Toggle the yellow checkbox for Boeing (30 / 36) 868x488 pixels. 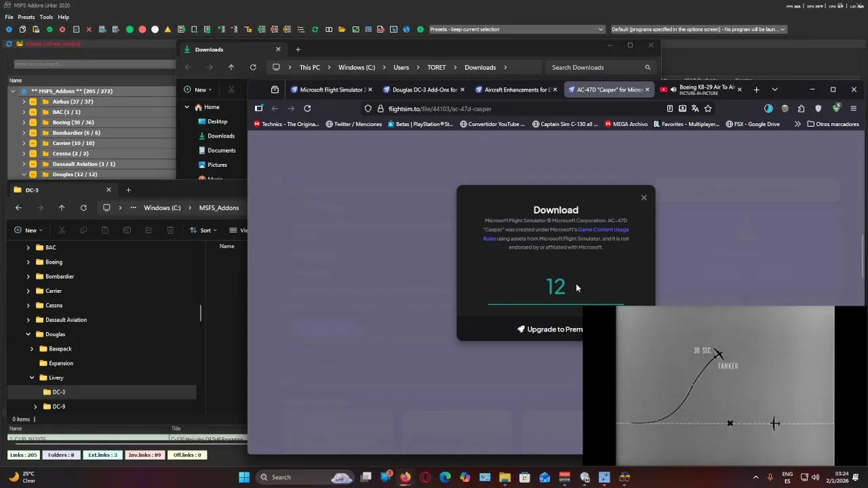coord(33,123)
